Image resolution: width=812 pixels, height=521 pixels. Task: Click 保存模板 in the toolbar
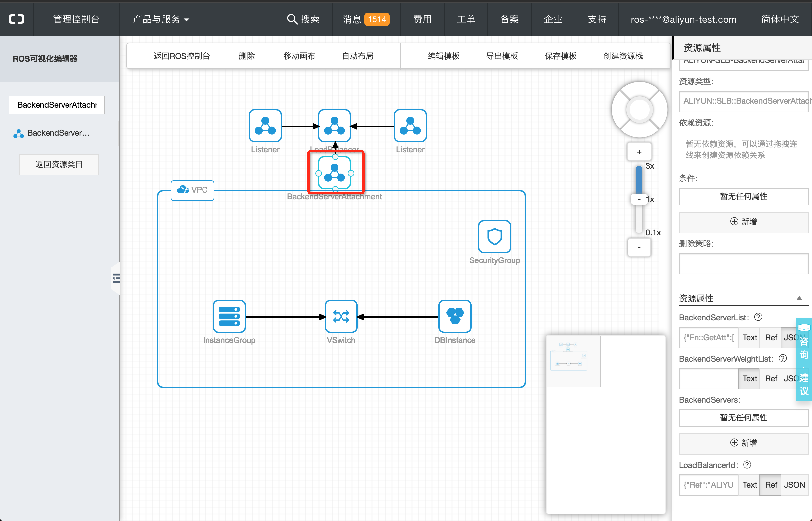tap(561, 56)
